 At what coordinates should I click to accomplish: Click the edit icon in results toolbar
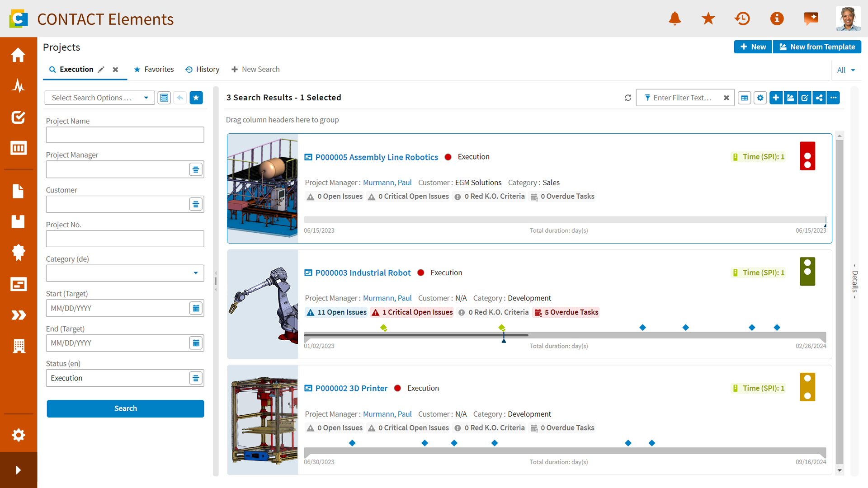pyautogui.click(x=805, y=98)
